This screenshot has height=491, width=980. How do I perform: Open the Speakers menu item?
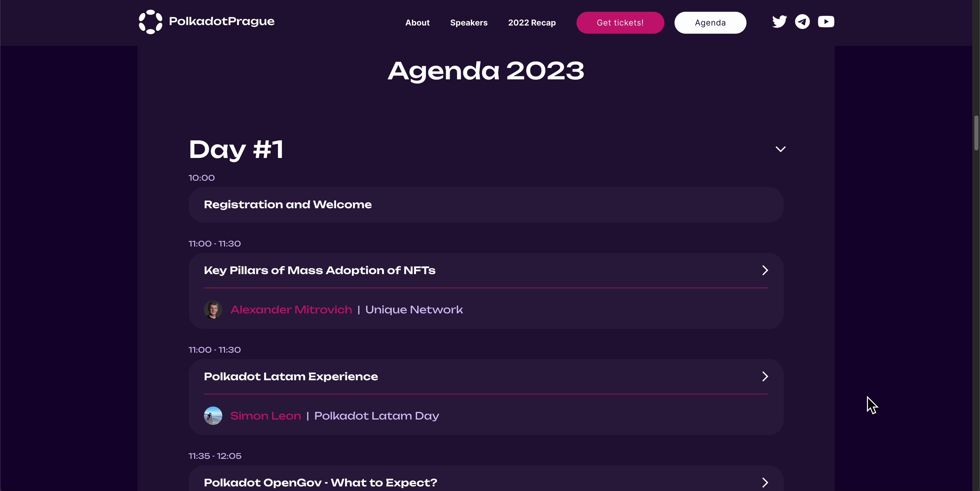click(x=469, y=23)
